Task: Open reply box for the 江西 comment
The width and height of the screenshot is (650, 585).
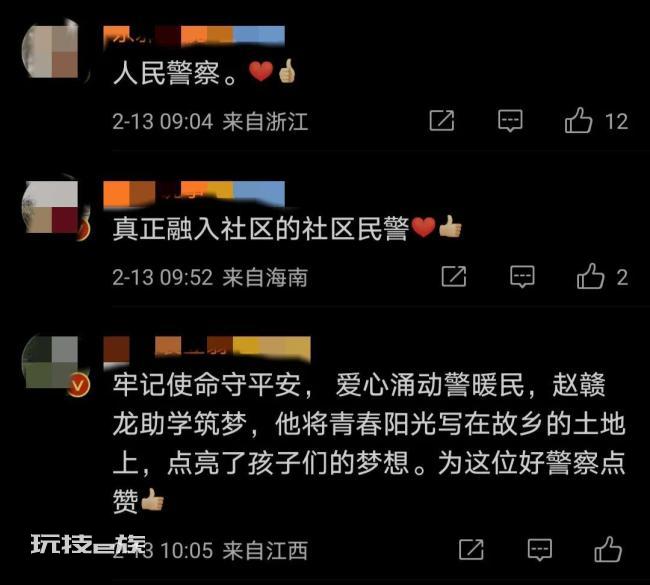Action: 540,550
